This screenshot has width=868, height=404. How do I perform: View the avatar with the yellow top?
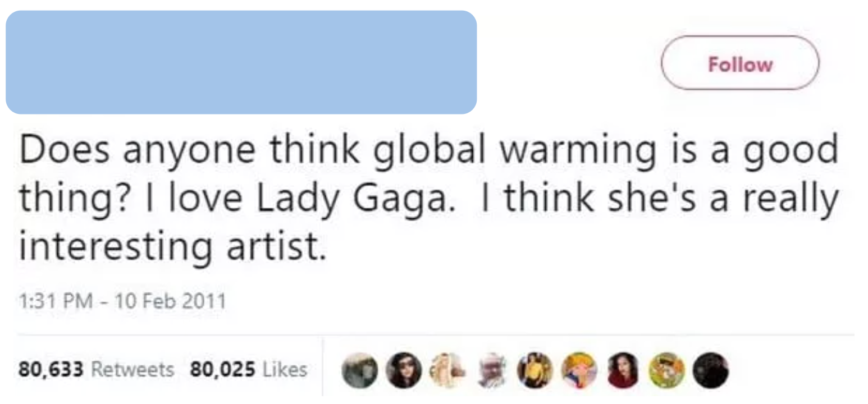[x=535, y=370]
